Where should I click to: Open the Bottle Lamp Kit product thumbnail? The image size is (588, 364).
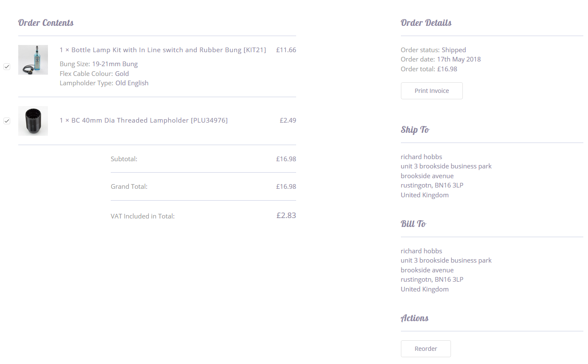click(x=33, y=60)
